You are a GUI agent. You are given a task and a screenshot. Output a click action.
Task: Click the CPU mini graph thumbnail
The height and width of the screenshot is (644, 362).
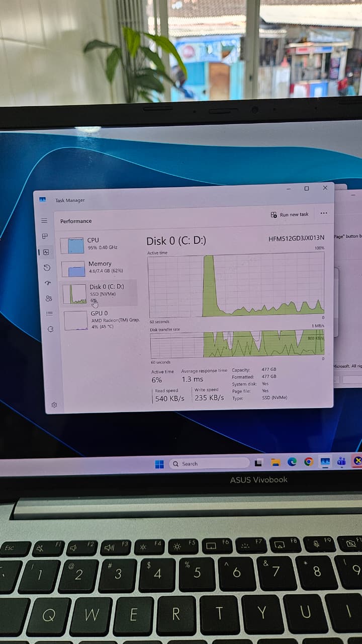[x=72, y=246]
